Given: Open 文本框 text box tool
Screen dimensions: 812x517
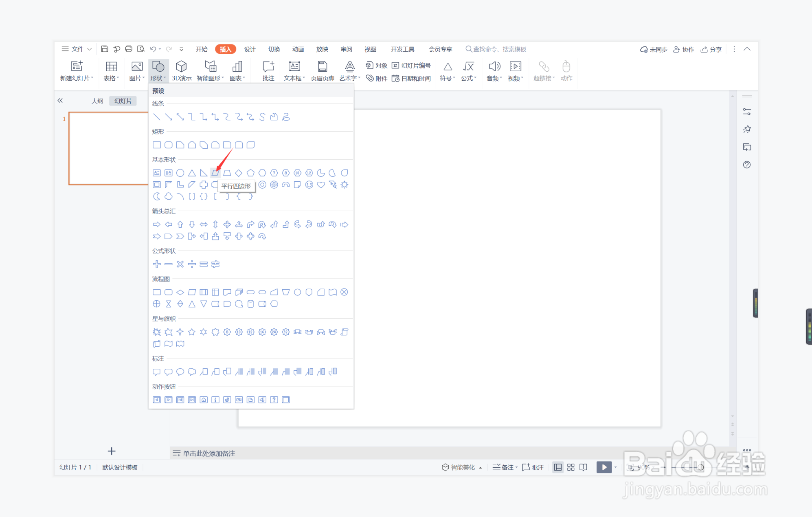Looking at the screenshot, I should click(294, 71).
